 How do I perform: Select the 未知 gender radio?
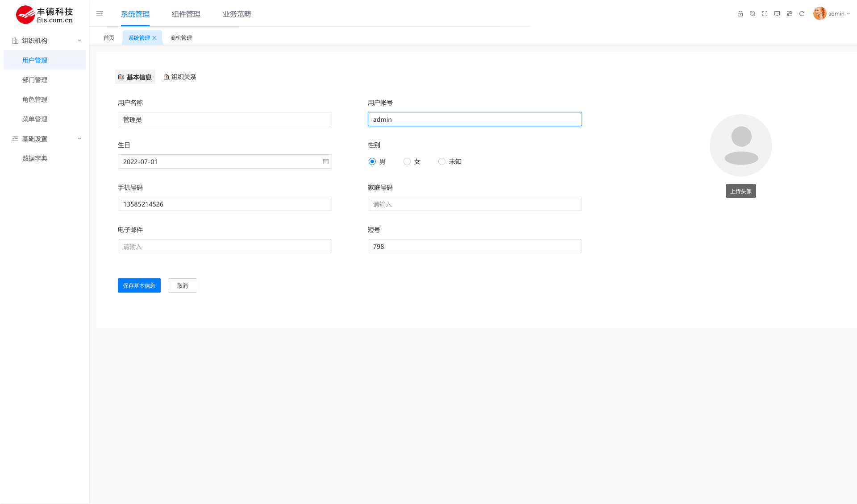(442, 161)
